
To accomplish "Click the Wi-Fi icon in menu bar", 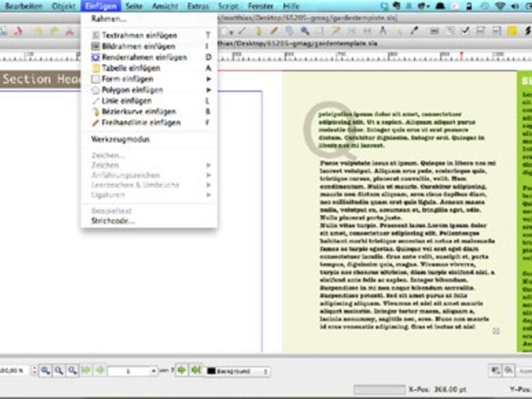I will tap(500, 6).
